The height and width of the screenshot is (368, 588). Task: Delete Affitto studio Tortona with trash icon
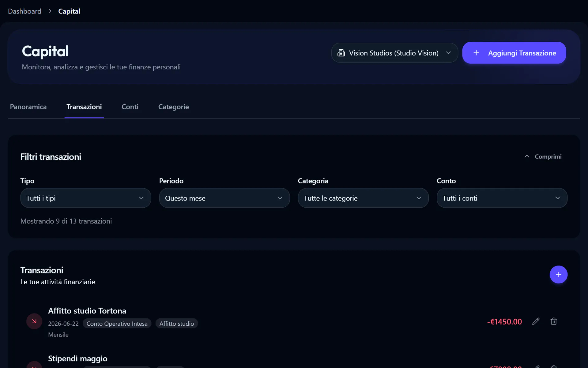tap(553, 321)
